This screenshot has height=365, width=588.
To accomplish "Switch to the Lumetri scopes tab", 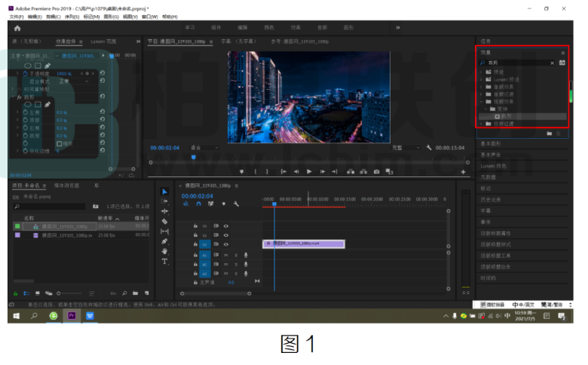I will [x=103, y=41].
